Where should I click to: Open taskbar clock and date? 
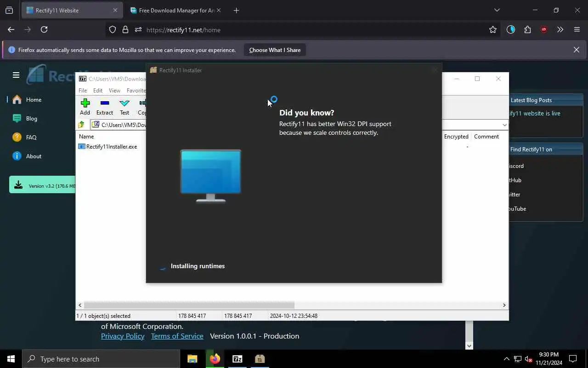(x=548, y=359)
